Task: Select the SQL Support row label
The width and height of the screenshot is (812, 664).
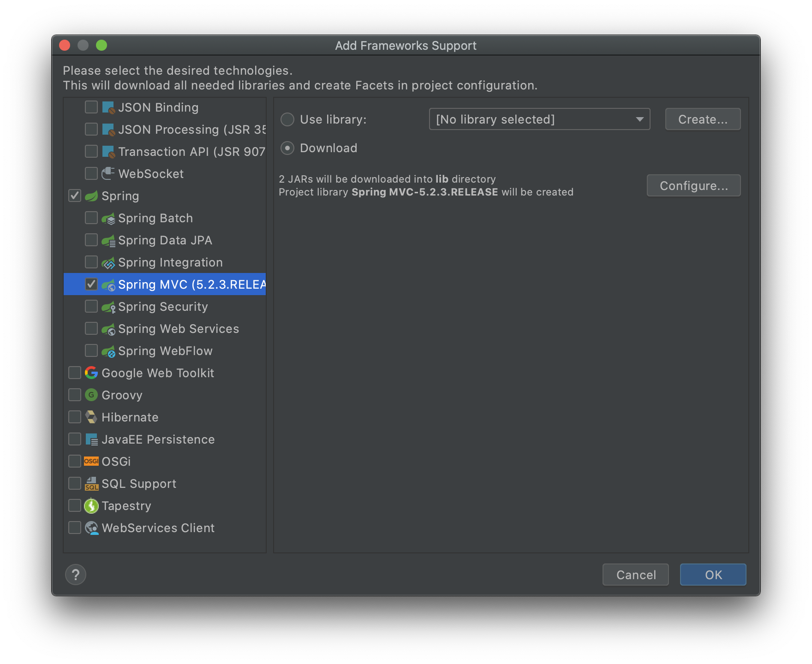Action: (139, 484)
